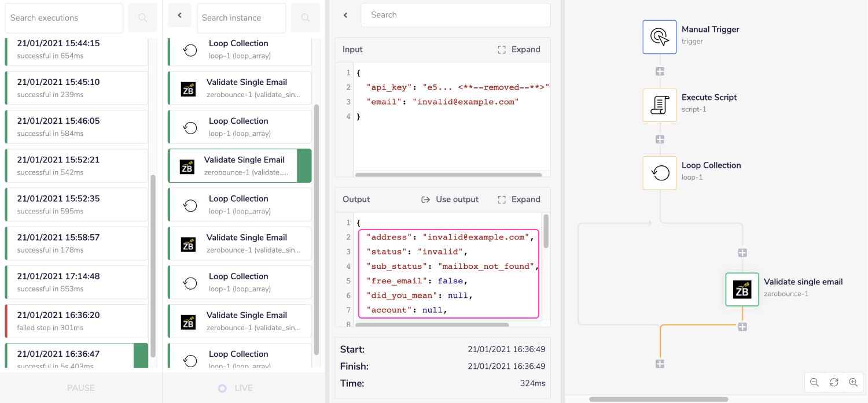The image size is (868, 403).
Task: Select the ZeroBounce Validate single email node
Action: click(x=742, y=290)
